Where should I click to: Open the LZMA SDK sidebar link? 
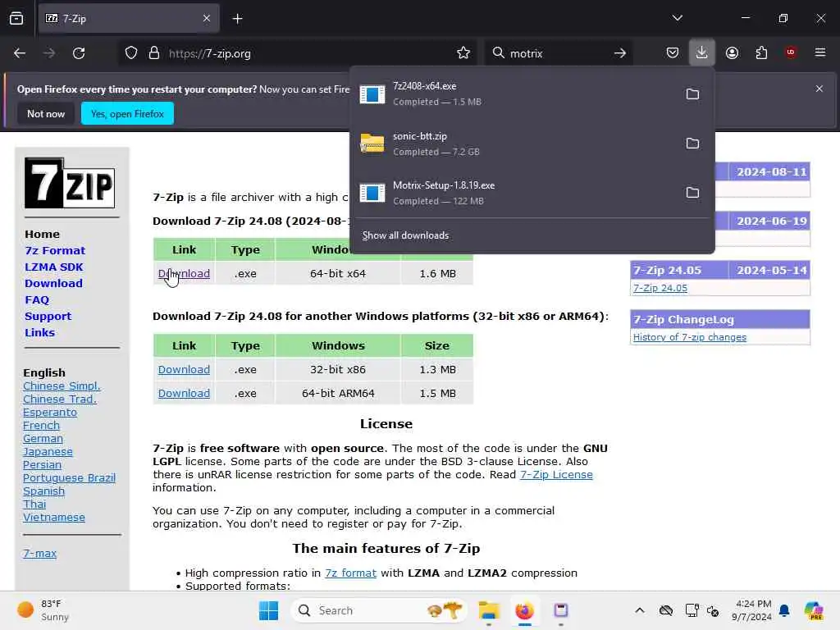coord(53,267)
